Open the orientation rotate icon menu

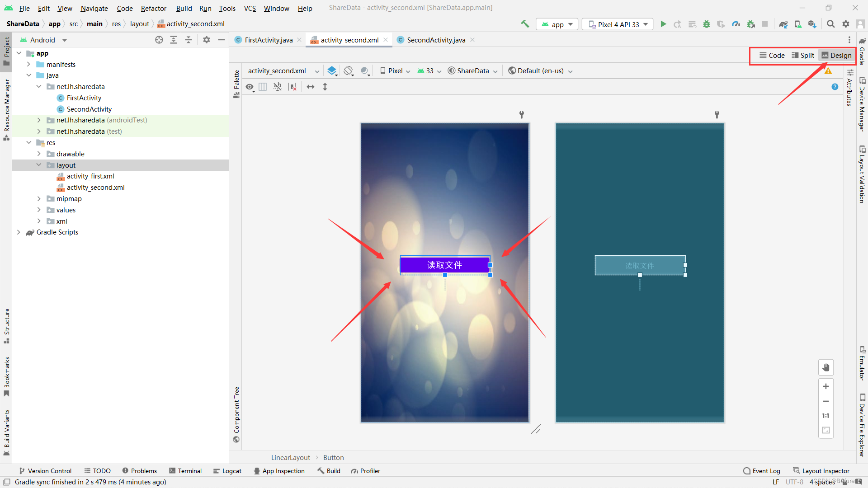coord(348,71)
